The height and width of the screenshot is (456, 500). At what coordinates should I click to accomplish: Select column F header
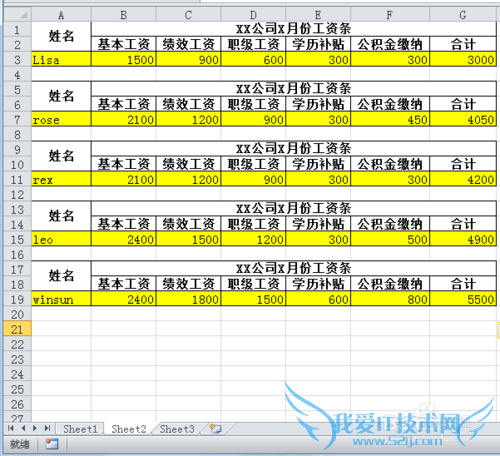point(390,15)
